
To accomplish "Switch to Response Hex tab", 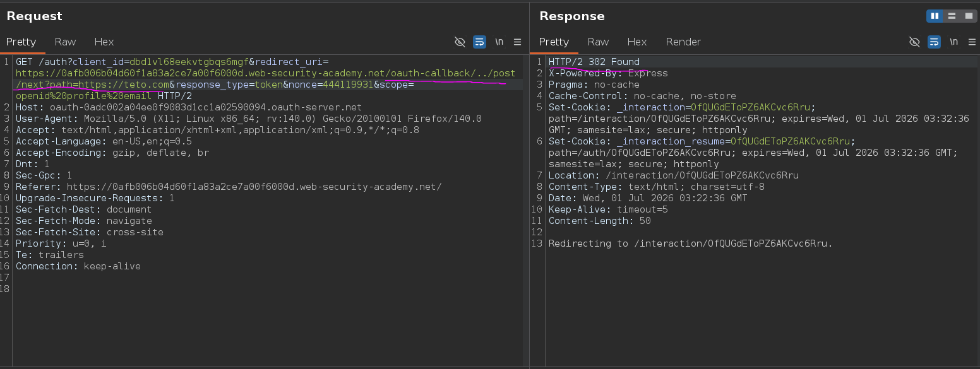I will tap(637, 42).
